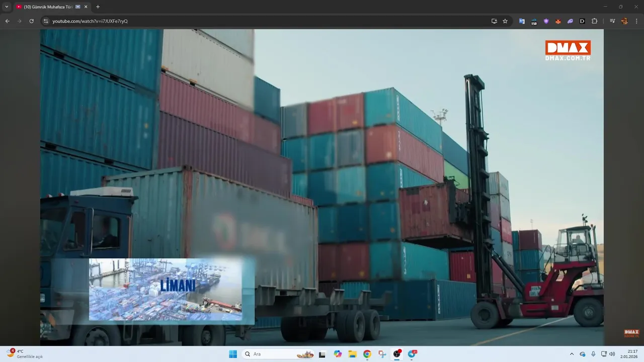Bookmark this page with the star
The height and width of the screenshot is (362, 644).
(x=505, y=21)
